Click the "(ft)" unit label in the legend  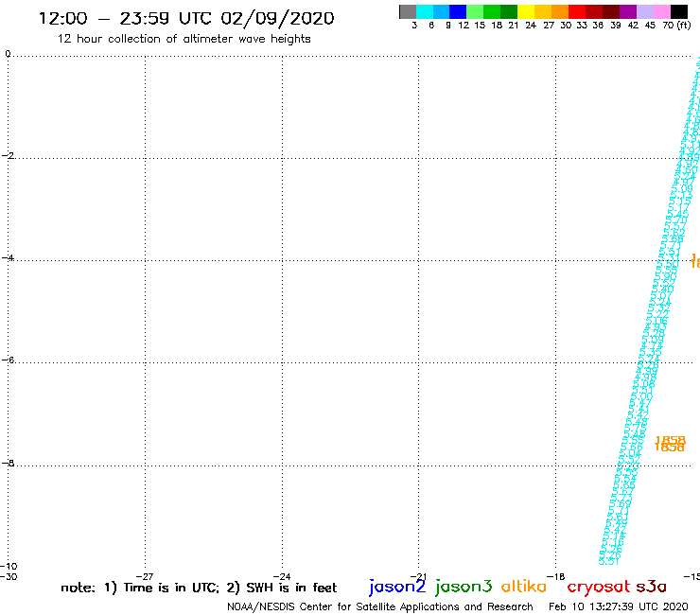[684, 26]
